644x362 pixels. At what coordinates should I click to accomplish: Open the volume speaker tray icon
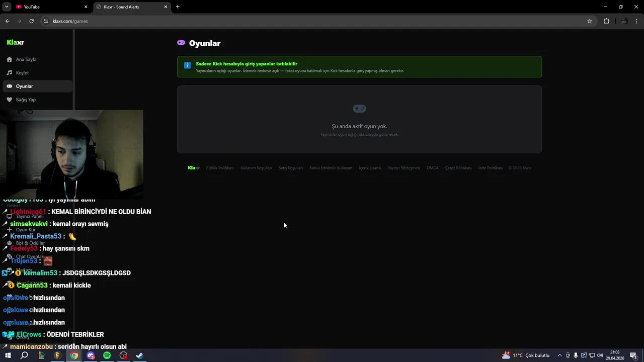coord(600,355)
